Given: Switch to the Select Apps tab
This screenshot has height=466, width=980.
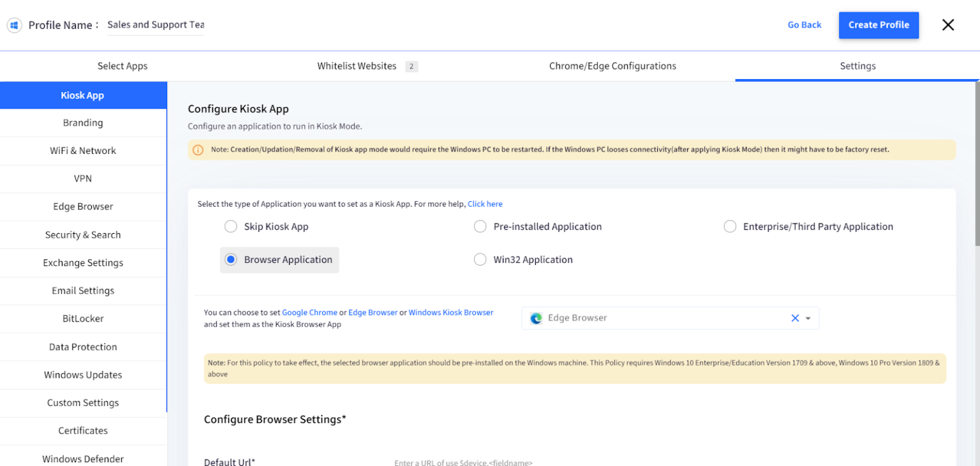Looking at the screenshot, I should pos(122,66).
